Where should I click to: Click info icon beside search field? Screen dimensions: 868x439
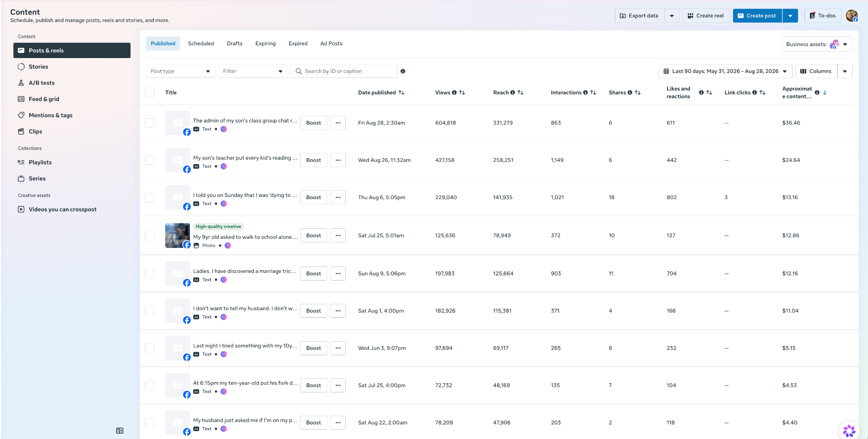(403, 71)
